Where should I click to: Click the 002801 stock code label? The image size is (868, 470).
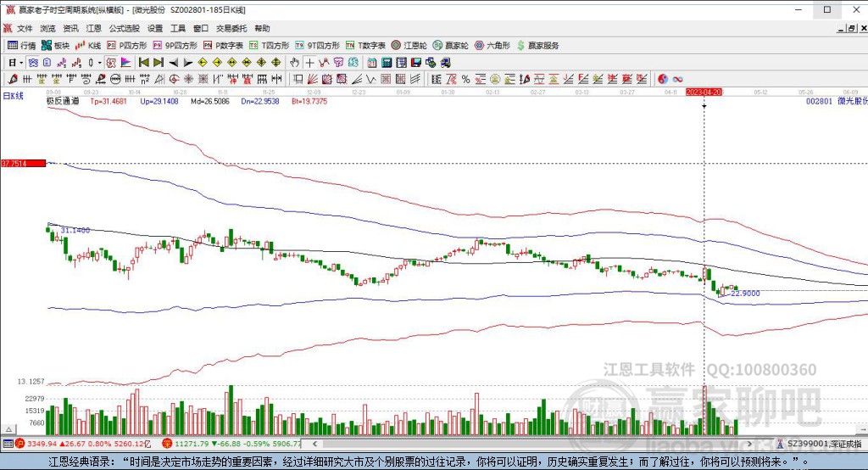tap(819, 102)
